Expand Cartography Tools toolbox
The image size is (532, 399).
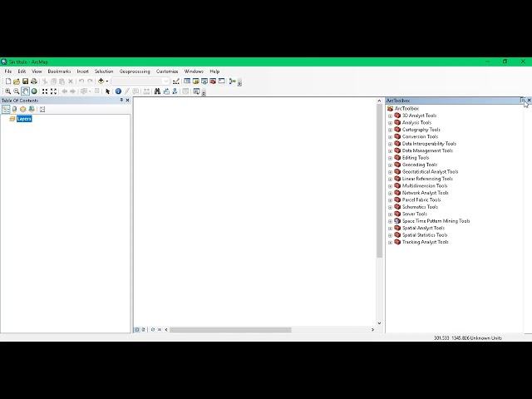point(390,130)
